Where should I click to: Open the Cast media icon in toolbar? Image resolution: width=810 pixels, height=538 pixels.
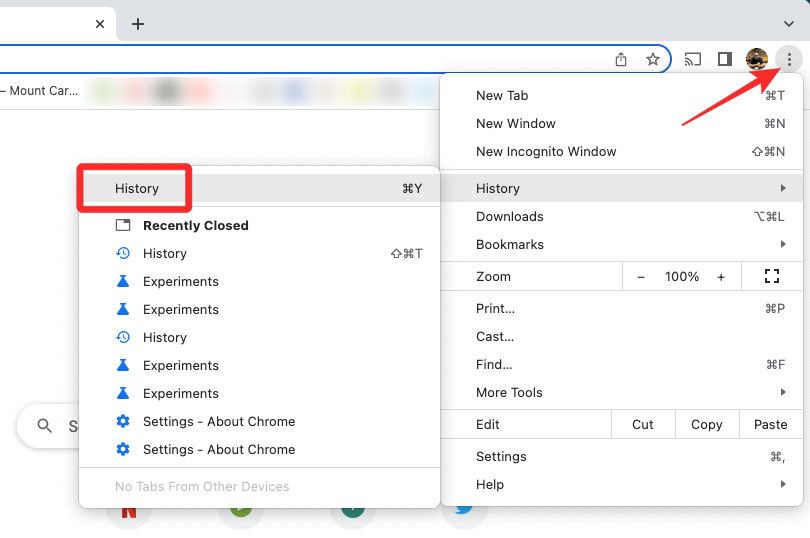[x=693, y=59]
